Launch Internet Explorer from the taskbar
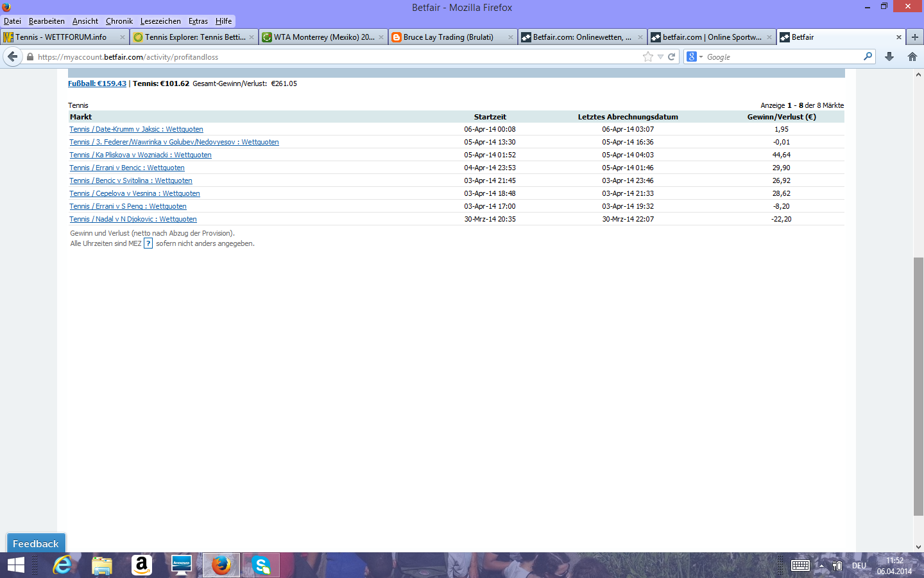The width and height of the screenshot is (924, 578). pyautogui.click(x=62, y=565)
